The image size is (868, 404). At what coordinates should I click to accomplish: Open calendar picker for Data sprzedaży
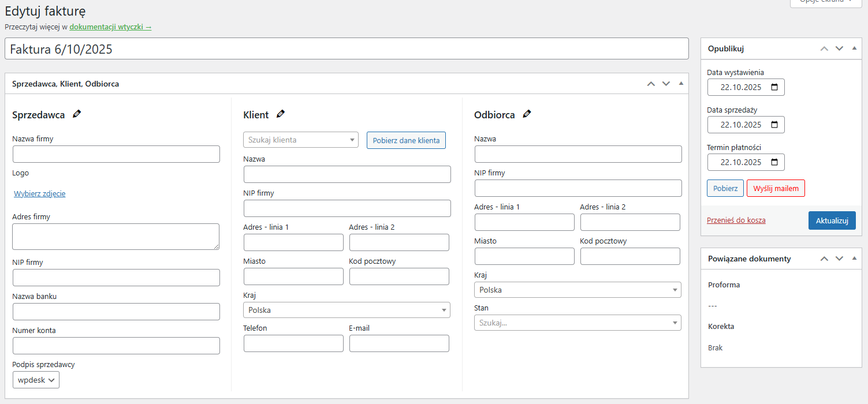(x=774, y=125)
